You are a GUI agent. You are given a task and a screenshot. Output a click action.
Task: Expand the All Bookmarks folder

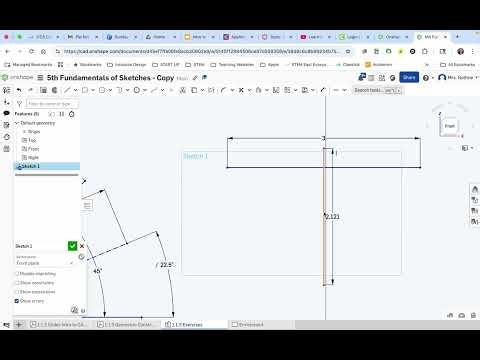click(x=458, y=64)
